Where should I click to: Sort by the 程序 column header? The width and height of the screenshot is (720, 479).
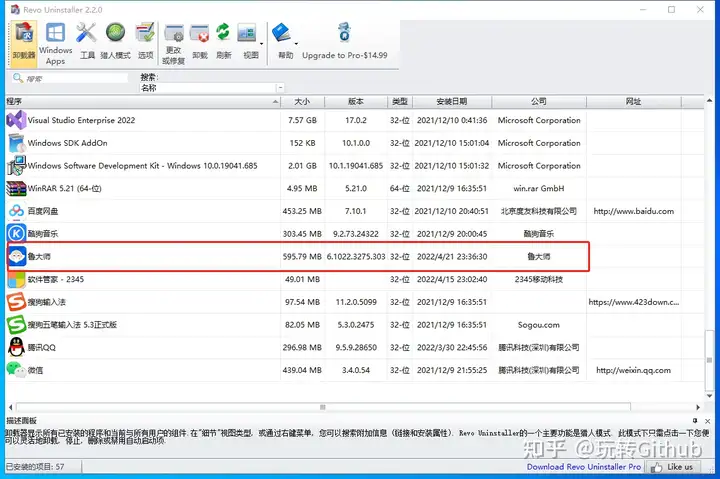[x=143, y=101]
